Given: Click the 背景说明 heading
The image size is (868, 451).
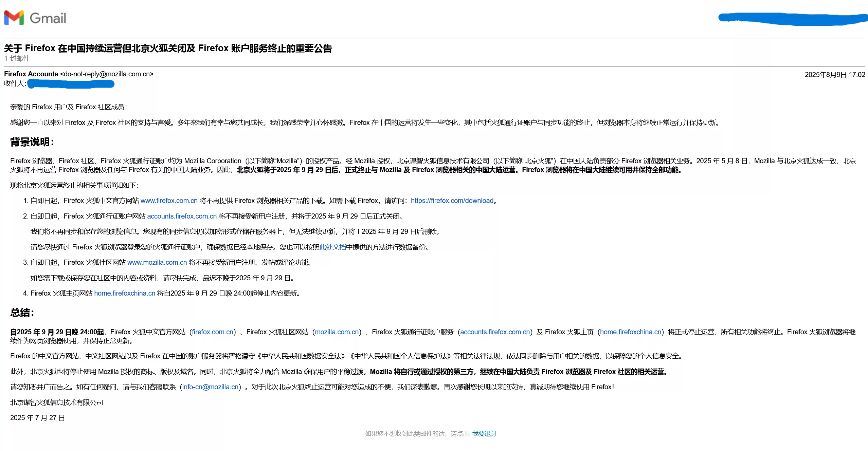Looking at the screenshot, I should pyautogui.click(x=32, y=142).
